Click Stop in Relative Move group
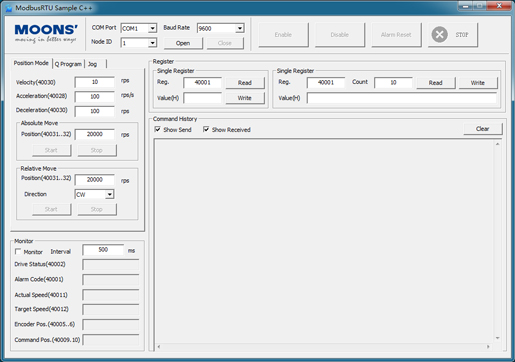Viewport: 515px width, 362px height. click(x=97, y=209)
